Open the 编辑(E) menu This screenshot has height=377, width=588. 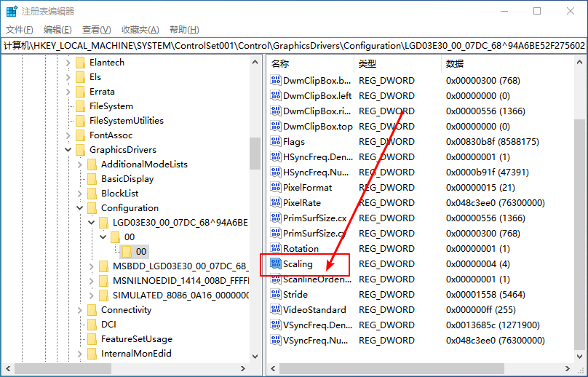(x=57, y=29)
